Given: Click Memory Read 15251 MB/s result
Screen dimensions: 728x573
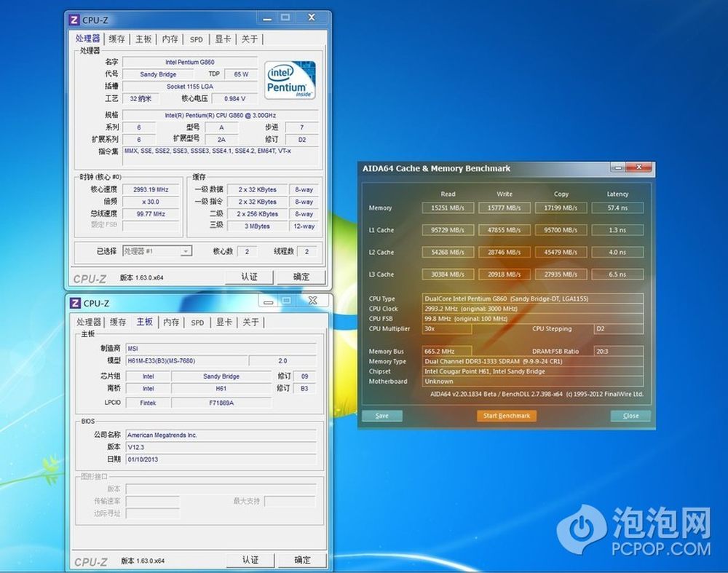Looking at the screenshot, I should 448,208.
